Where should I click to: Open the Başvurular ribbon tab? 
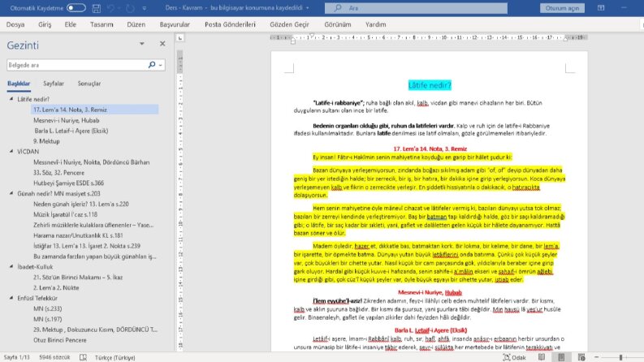[175, 24]
